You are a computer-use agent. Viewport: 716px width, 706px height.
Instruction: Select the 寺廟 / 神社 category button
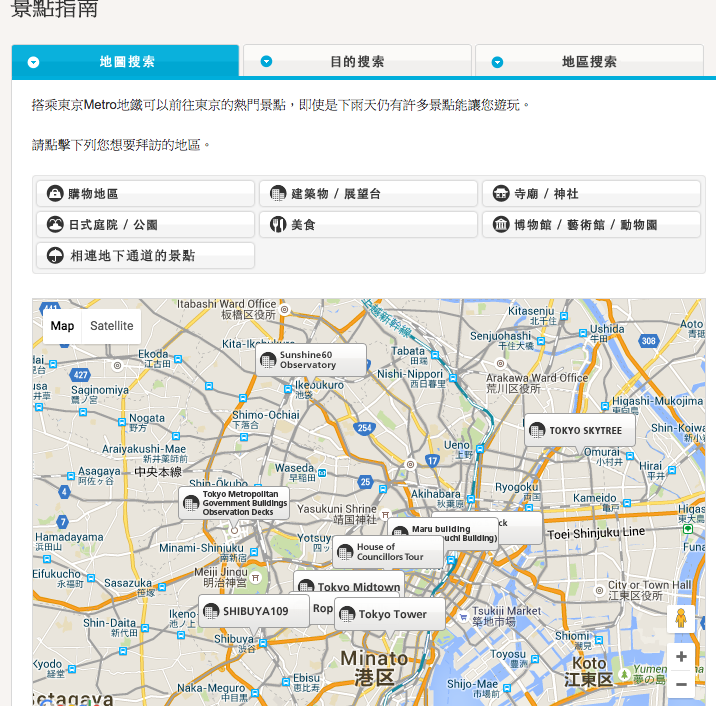(x=591, y=194)
